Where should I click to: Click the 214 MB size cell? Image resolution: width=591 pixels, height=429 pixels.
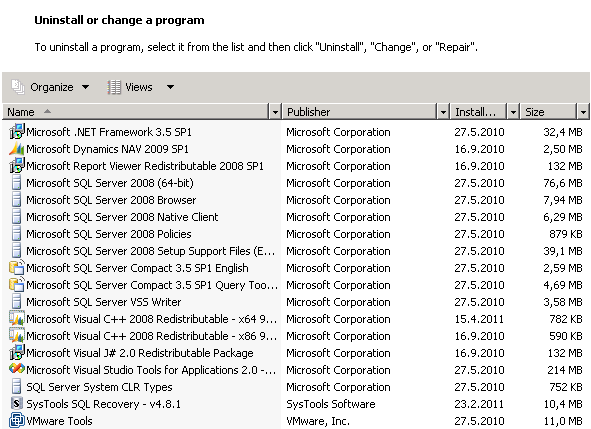point(565,370)
